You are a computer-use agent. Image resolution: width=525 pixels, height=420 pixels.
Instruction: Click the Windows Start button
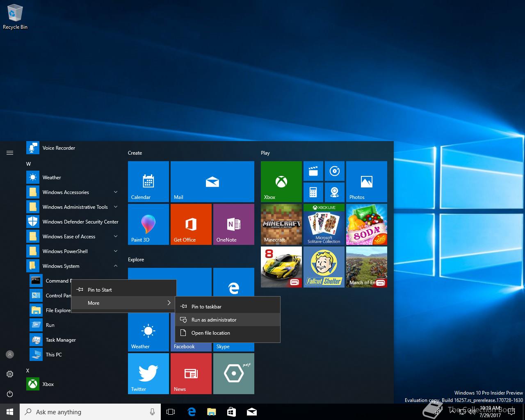point(10,412)
